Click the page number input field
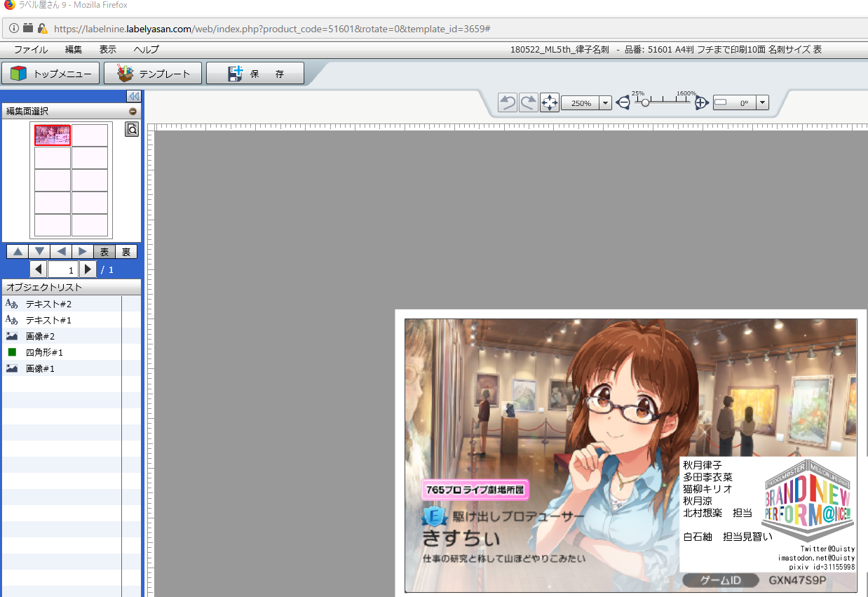This screenshot has width=868, height=597. point(63,269)
